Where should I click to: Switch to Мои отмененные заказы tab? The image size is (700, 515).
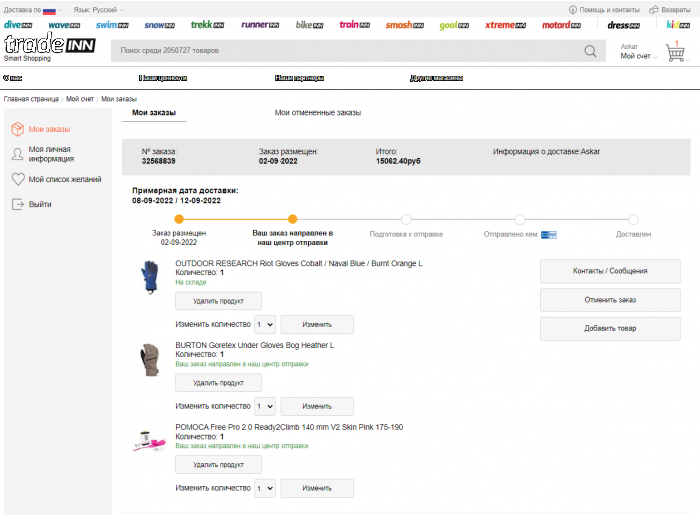pyautogui.click(x=317, y=112)
